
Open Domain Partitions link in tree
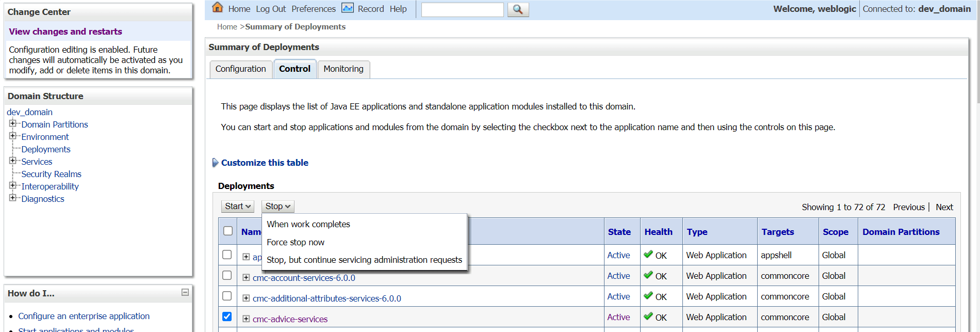pos(55,124)
